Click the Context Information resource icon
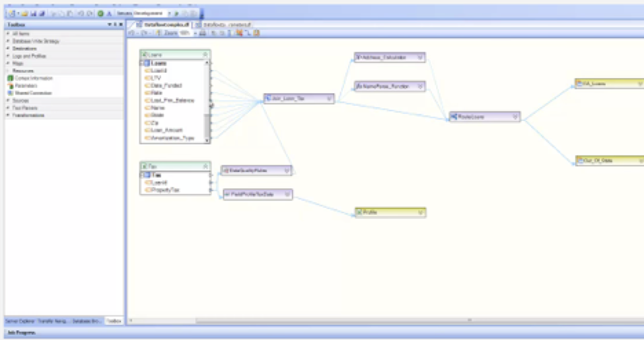 (x=10, y=78)
